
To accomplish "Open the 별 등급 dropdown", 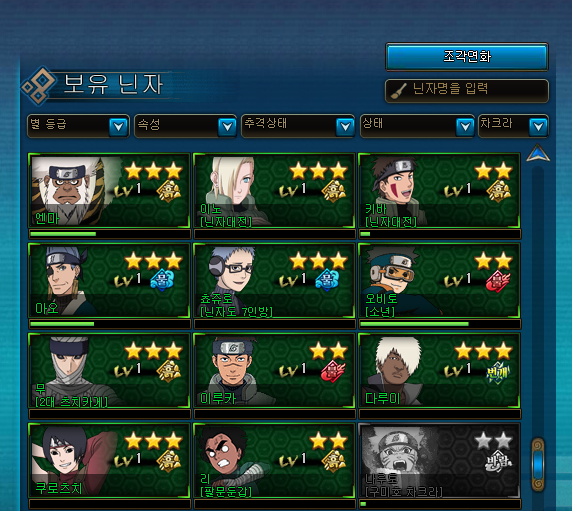I will (x=78, y=126).
